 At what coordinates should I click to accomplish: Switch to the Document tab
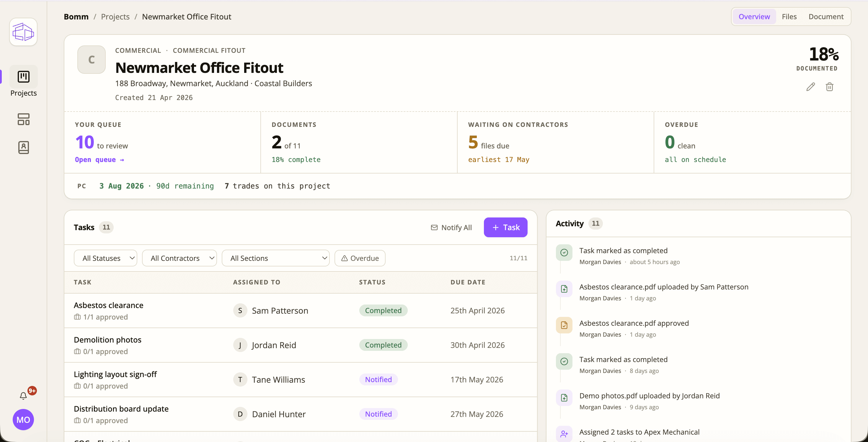point(826,17)
